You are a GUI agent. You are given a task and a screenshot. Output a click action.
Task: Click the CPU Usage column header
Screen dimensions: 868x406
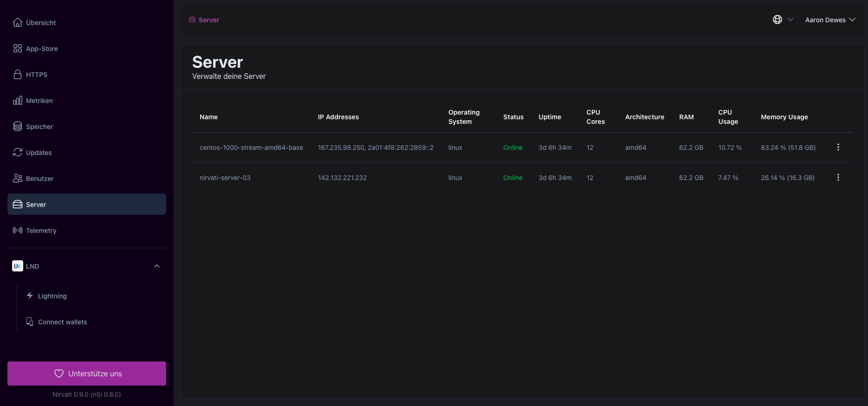click(728, 117)
